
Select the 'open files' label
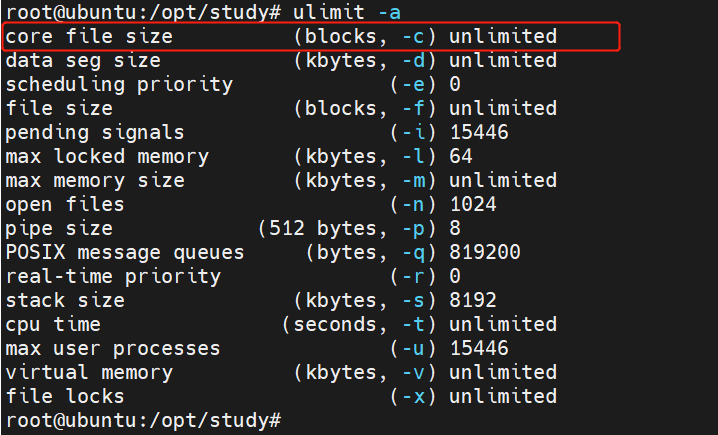tap(65, 205)
